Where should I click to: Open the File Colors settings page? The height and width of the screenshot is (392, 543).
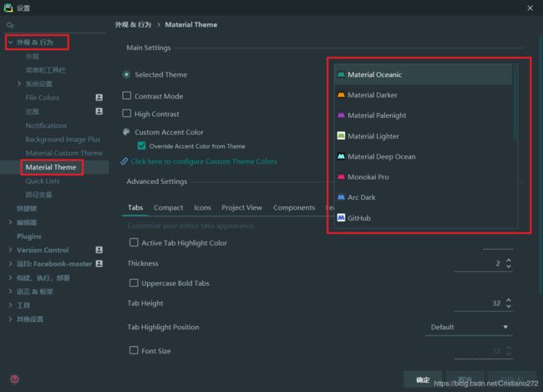tap(43, 98)
